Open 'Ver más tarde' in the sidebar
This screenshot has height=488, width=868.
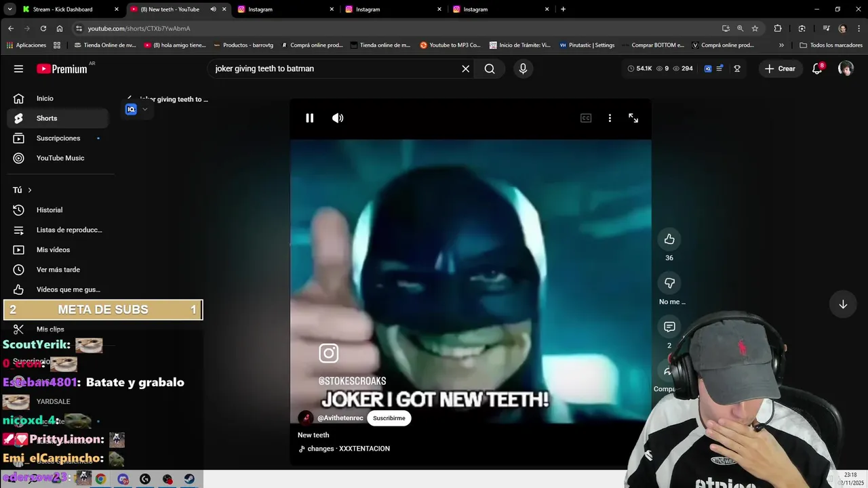(x=58, y=270)
